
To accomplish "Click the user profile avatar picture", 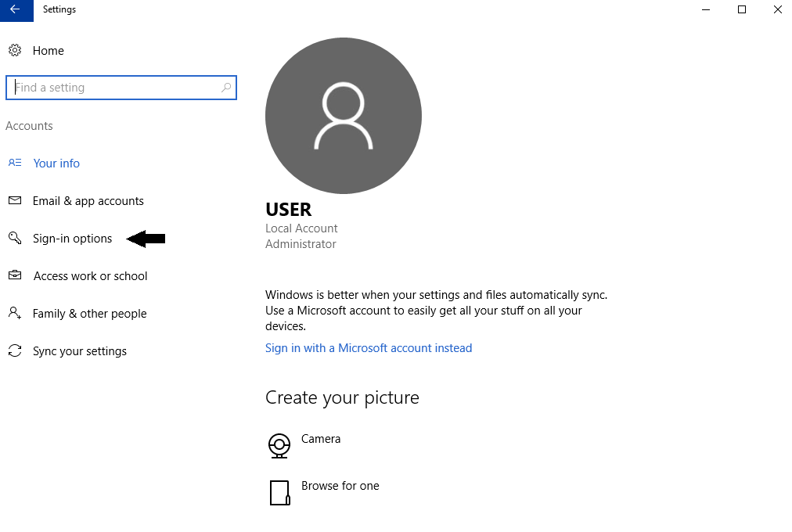I will point(343,116).
